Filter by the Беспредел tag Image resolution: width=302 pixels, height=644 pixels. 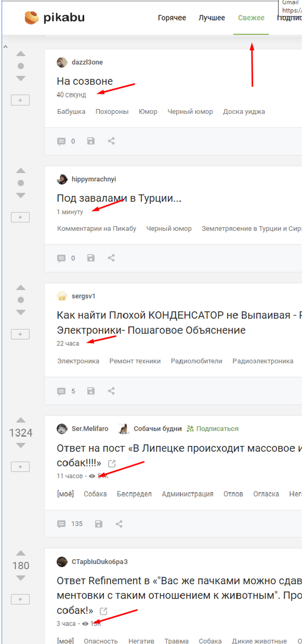(134, 494)
